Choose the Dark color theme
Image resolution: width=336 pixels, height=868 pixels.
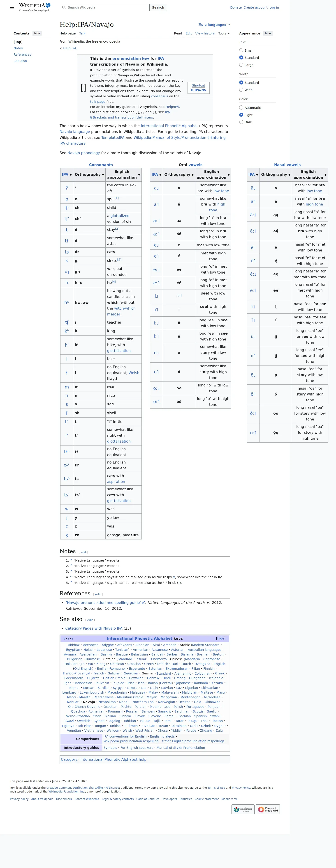[241, 122]
